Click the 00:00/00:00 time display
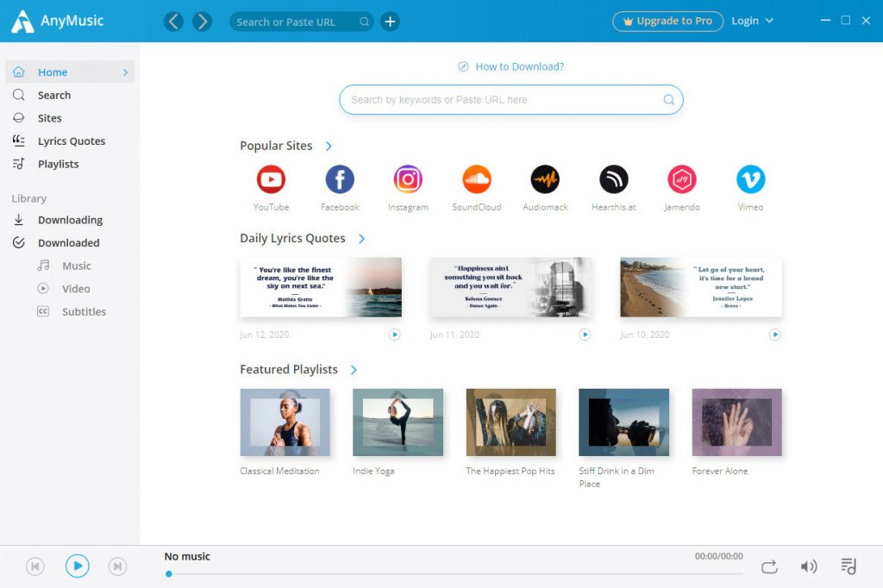 click(718, 556)
